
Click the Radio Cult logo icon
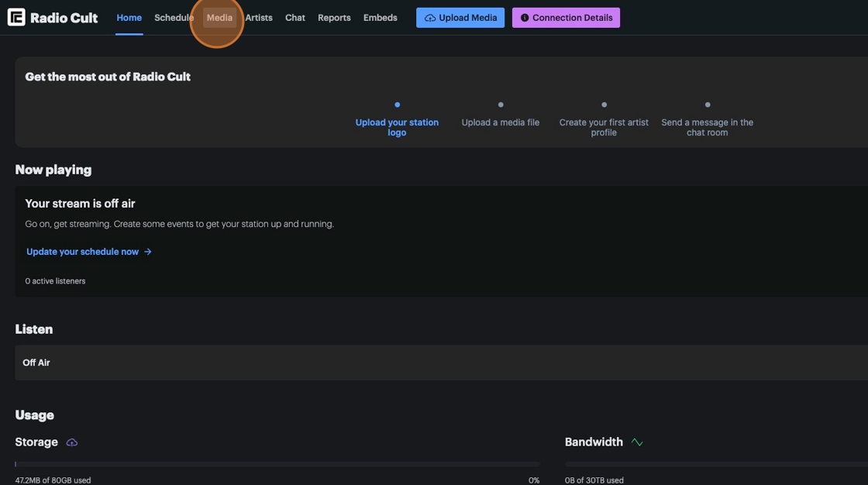click(16, 17)
